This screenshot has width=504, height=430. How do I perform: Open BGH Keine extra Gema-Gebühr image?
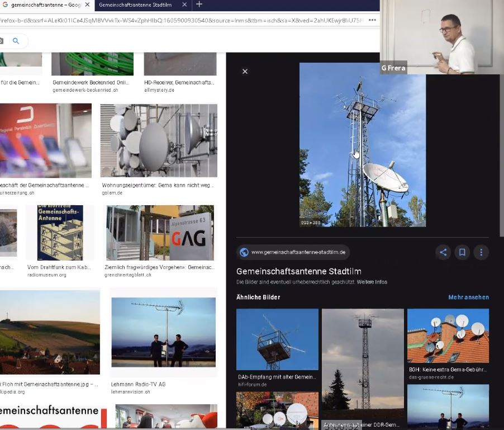point(448,336)
